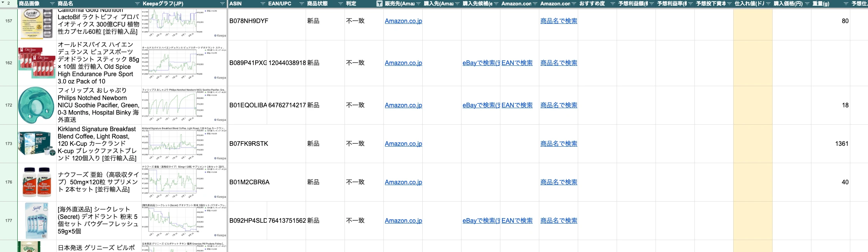Click 商品名で検索 link in row 157

click(x=559, y=21)
